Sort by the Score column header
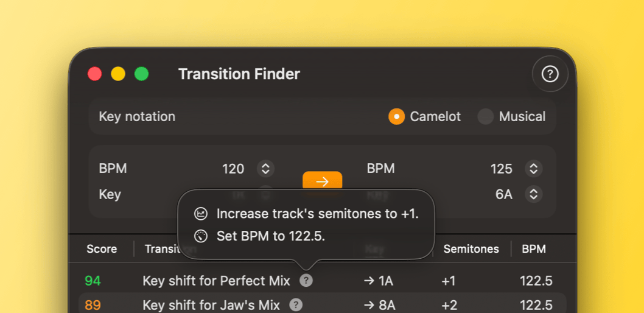Viewport: 644px width, 313px height. (102, 248)
